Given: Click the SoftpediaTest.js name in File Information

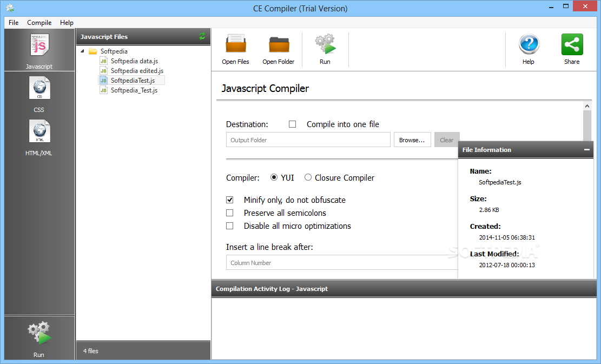Looking at the screenshot, I should click(x=500, y=182).
